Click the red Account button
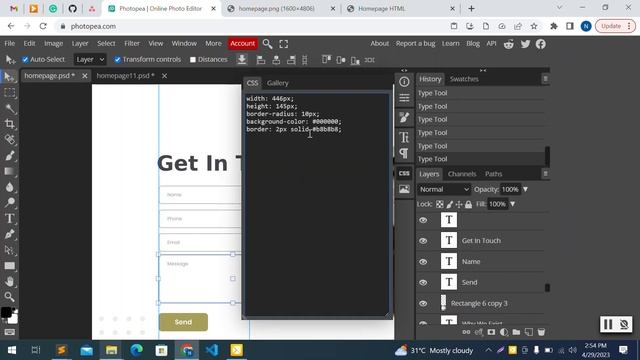 coord(242,43)
